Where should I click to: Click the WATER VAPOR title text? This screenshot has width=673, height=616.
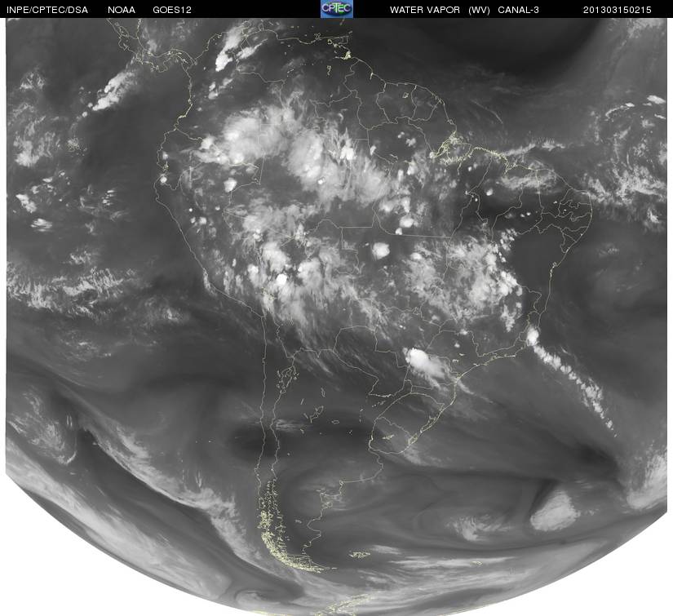425,10
